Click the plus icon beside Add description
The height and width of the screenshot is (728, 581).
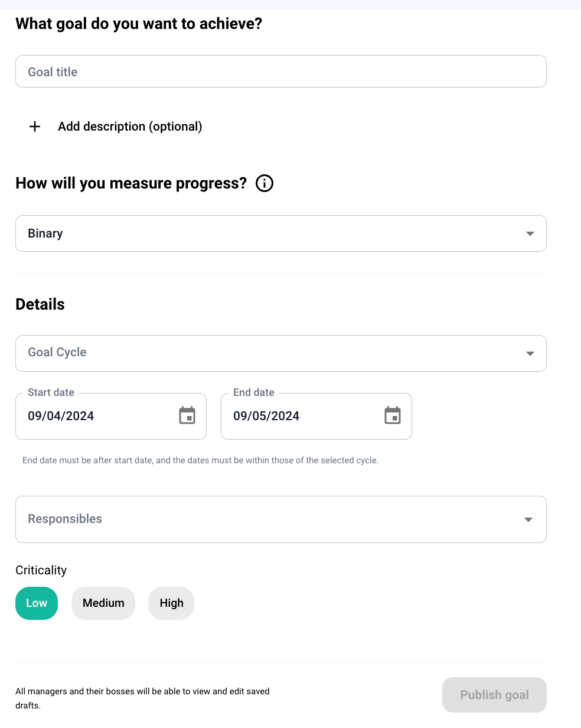click(x=35, y=126)
